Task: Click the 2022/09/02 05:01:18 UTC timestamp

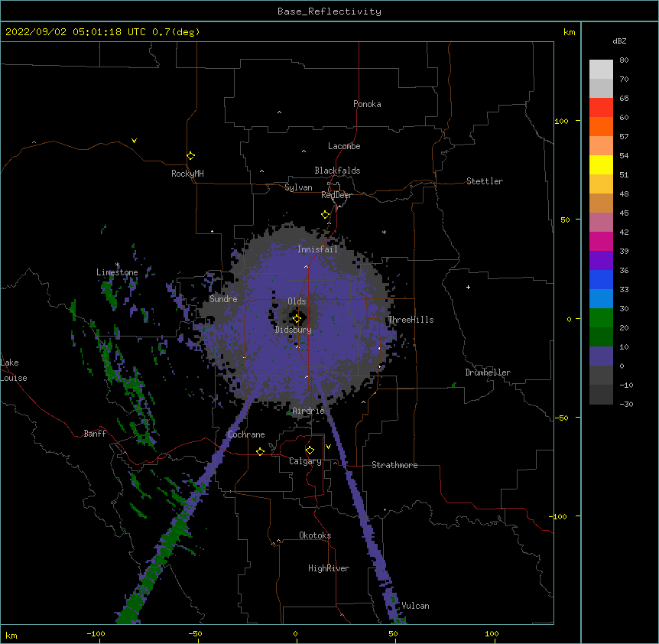Action: pos(76,32)
